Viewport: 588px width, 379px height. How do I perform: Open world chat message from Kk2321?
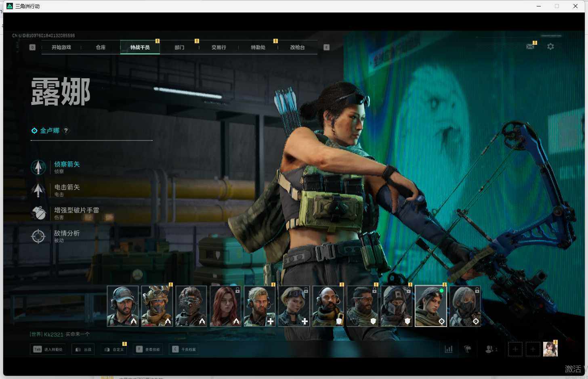pyautogui.click(x=60, y=334)
